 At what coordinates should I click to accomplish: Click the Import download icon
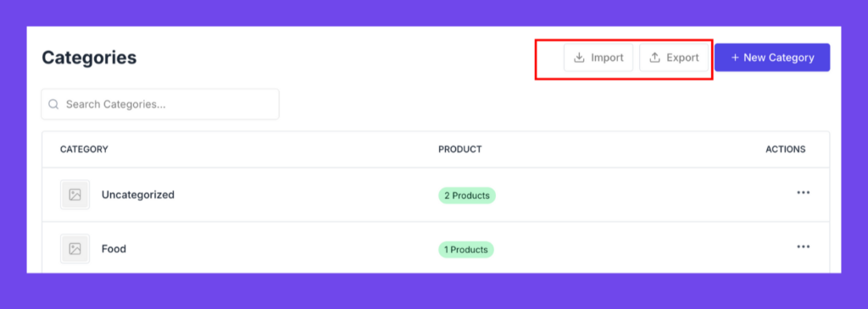pos(579,58)
